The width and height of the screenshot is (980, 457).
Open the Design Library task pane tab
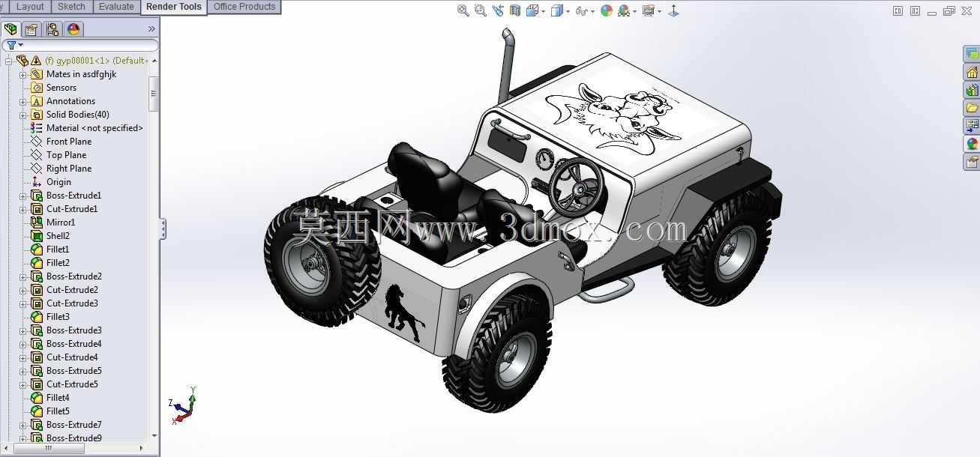[x=972, y=90]
